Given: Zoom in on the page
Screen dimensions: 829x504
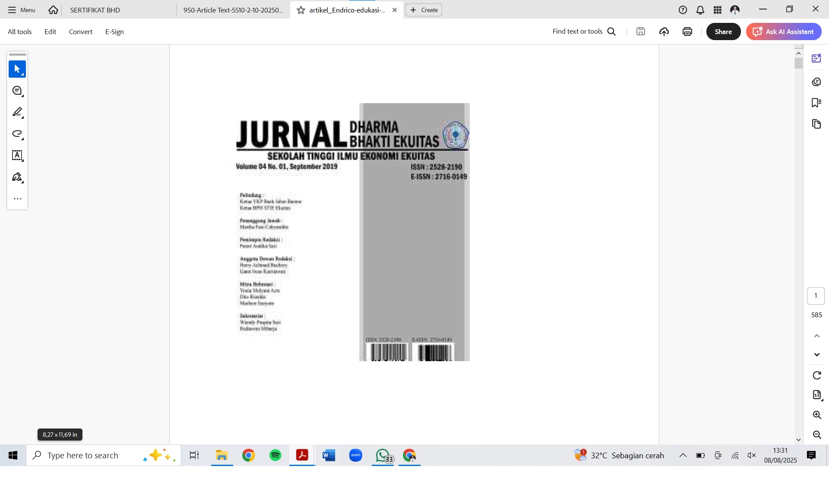Looking at the screenshot, I should [817, 415].
